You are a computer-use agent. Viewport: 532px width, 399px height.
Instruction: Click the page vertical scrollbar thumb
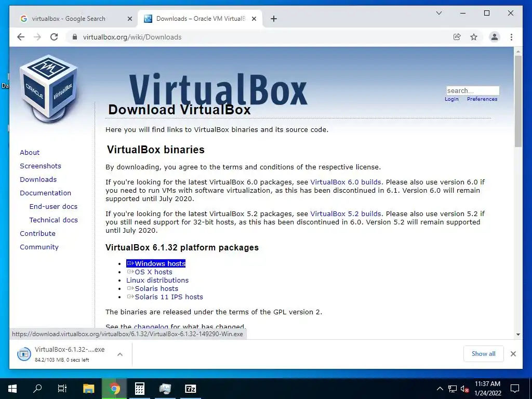pos(518,101)
